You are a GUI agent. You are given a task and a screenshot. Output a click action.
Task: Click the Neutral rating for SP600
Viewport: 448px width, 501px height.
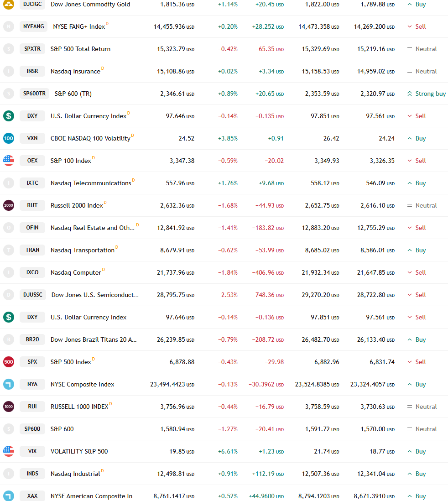coord(422,429)
